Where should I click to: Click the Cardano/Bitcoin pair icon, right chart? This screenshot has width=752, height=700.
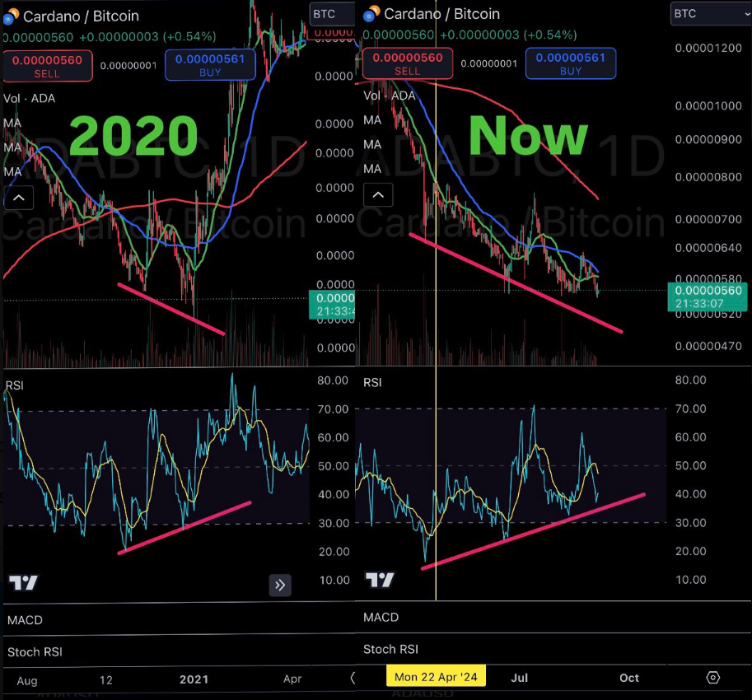coord(371,14)
